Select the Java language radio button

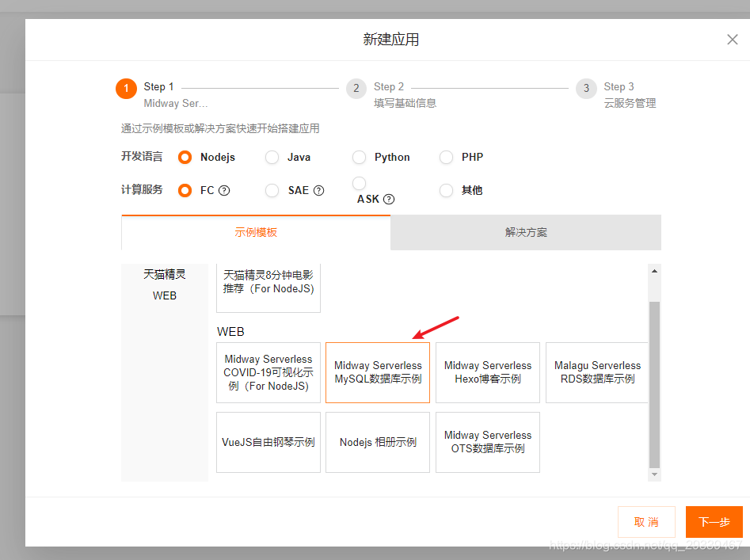click(x=272, y=158)
